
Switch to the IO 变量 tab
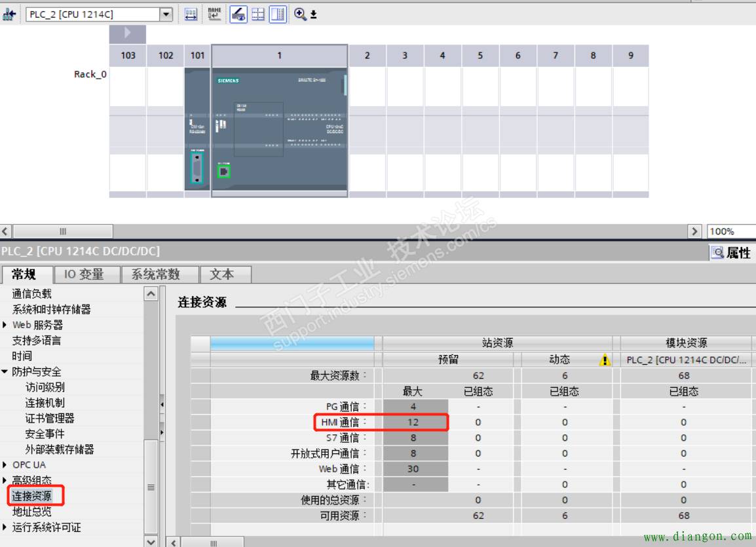[x=84, y=274]
